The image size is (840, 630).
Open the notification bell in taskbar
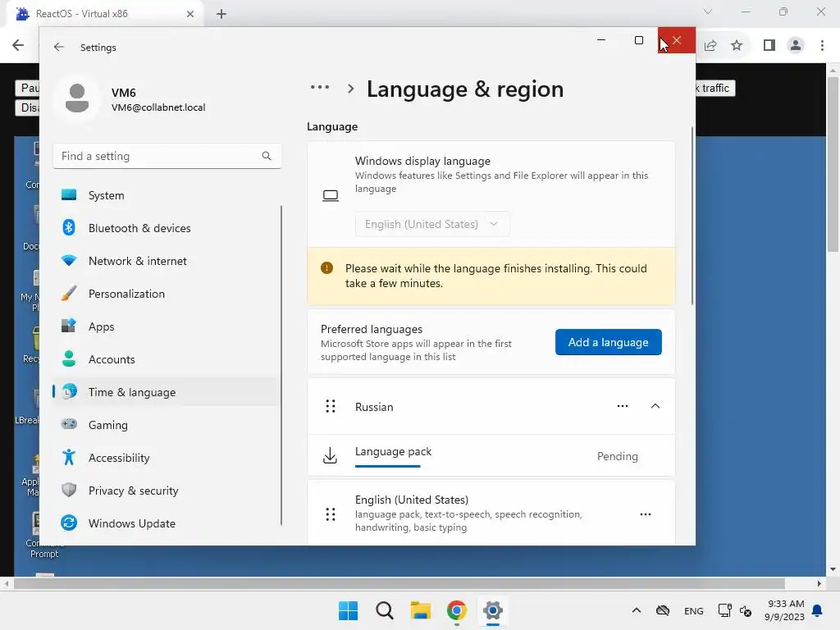click(818, 610)
